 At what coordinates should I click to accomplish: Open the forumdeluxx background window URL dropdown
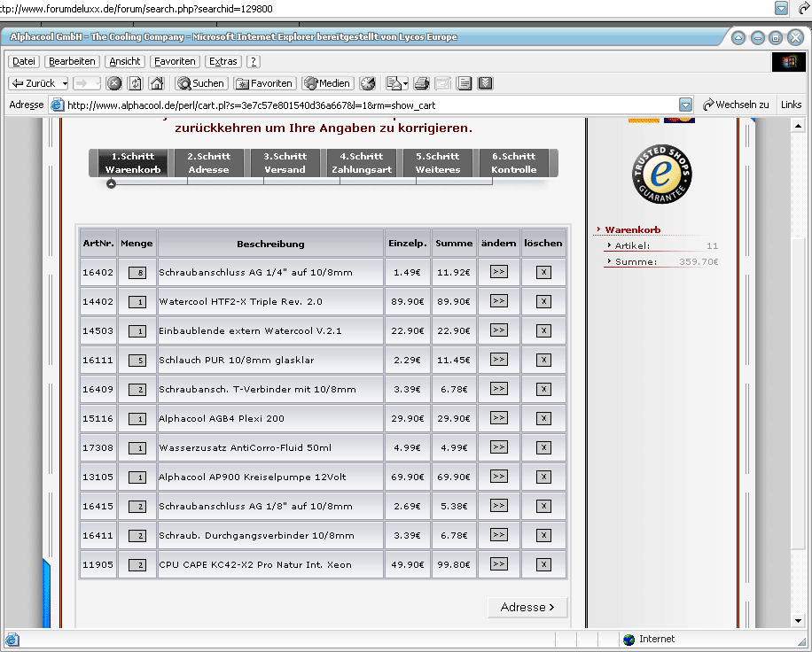(x=782, y=8)
